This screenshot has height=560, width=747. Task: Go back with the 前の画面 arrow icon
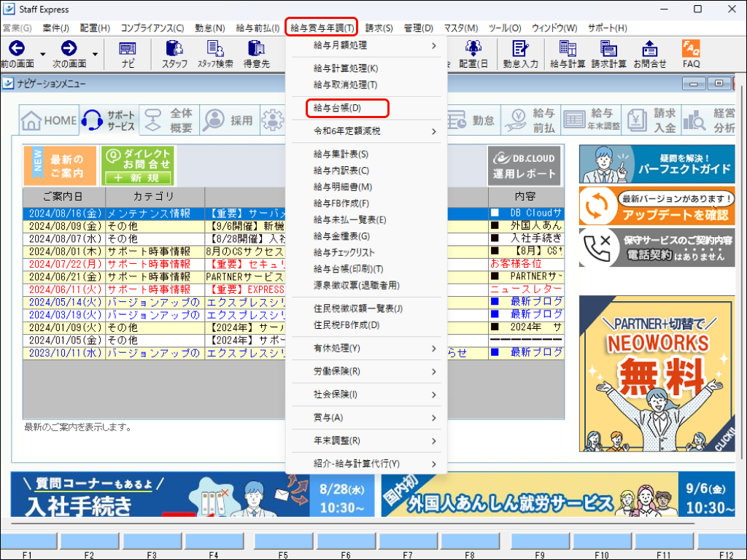pyautogui.click(x=17, y=48)
